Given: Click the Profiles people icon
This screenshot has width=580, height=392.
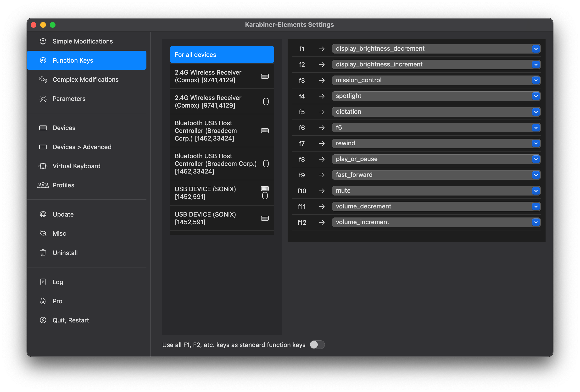Looking at the screenshot, I should (x=43, y=185).
